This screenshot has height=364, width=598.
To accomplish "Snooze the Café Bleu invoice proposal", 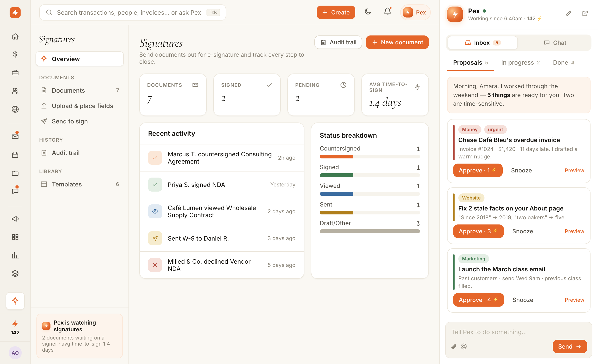I will 521,170.
